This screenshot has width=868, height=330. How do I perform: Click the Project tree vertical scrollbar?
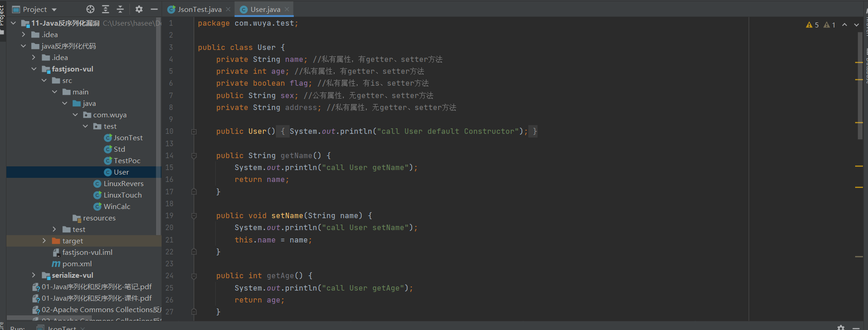(x=159, y=126)
